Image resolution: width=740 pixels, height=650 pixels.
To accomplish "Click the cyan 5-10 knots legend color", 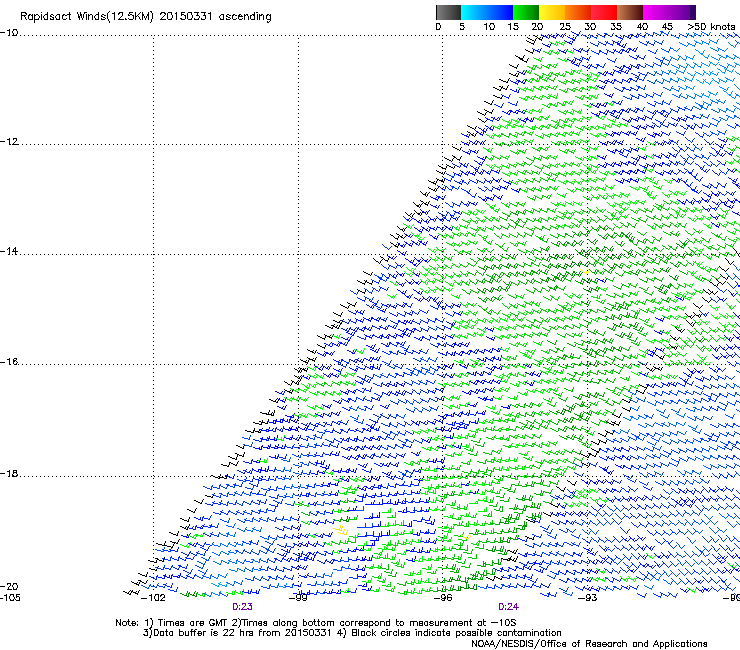I will pos(474,12).
